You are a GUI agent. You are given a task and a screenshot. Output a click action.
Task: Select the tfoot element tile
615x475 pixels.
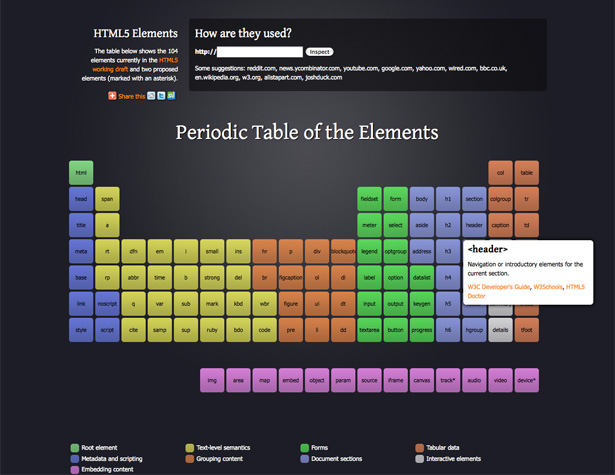pyautogui.click(x=527, y=330)
